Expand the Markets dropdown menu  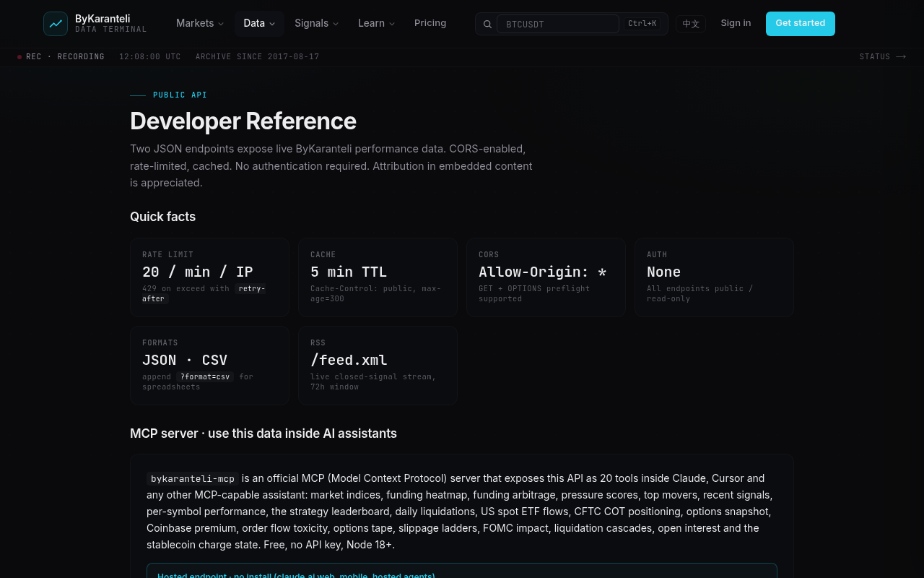pos(200,23)
